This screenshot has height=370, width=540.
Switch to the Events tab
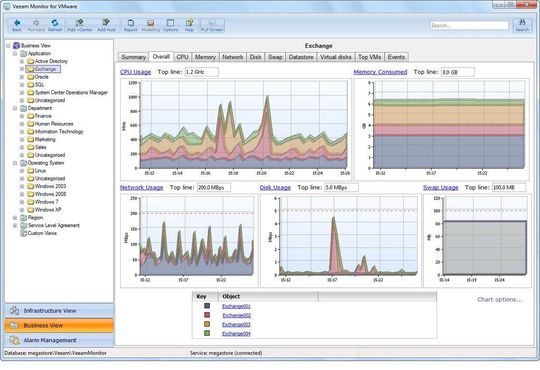pos(396,57)
